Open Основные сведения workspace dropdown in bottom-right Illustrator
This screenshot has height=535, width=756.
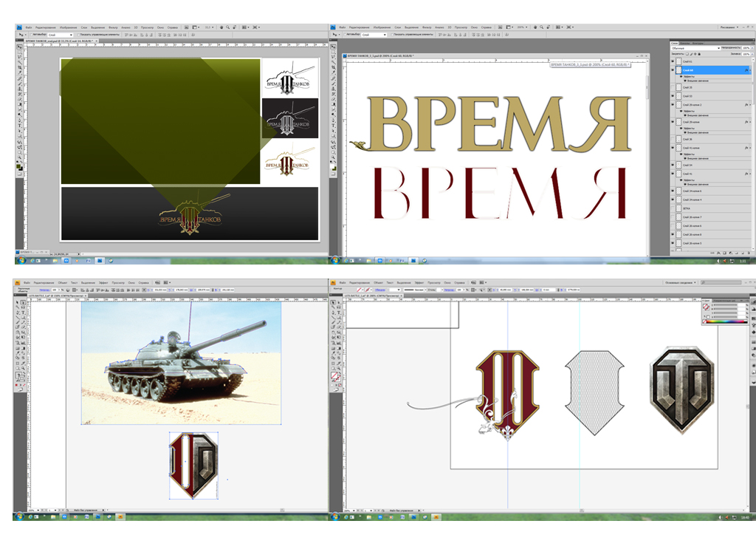click(680, 282)
